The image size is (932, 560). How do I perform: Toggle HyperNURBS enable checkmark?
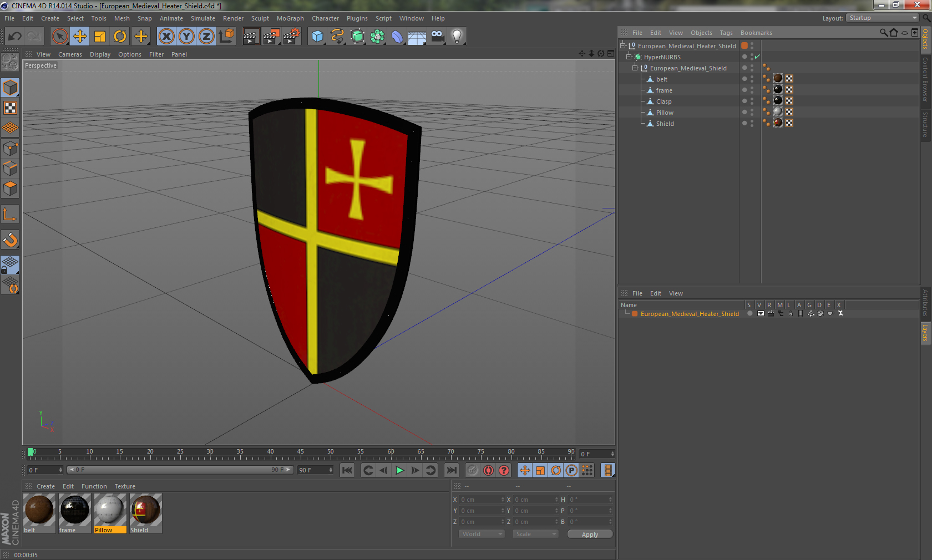tap(757, 57)
